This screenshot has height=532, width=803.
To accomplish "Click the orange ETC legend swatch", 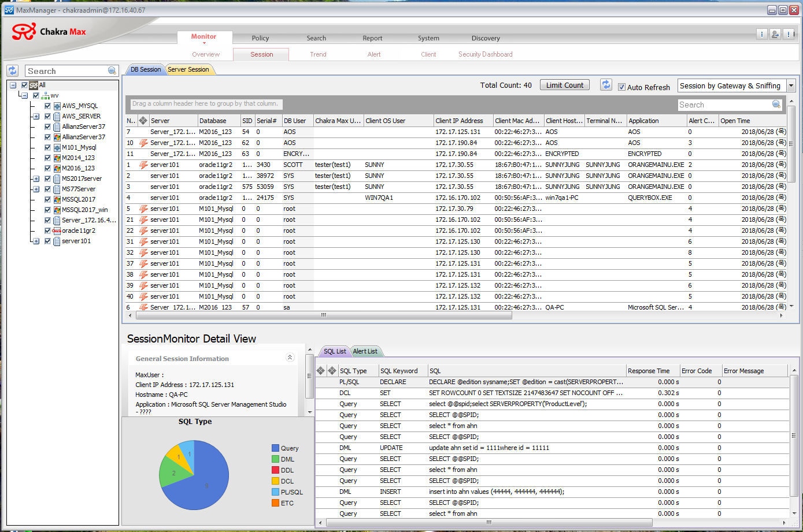I will tap(276, 503).
